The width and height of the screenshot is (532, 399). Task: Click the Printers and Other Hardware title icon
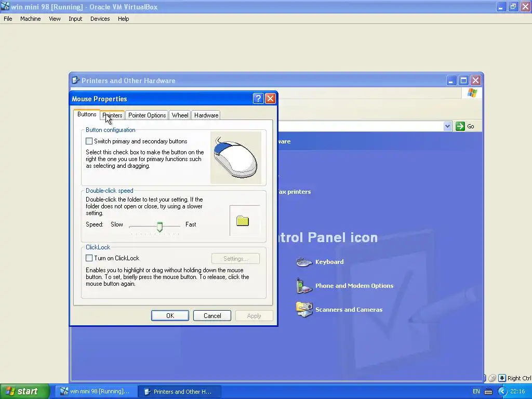(x=75, y=81)
